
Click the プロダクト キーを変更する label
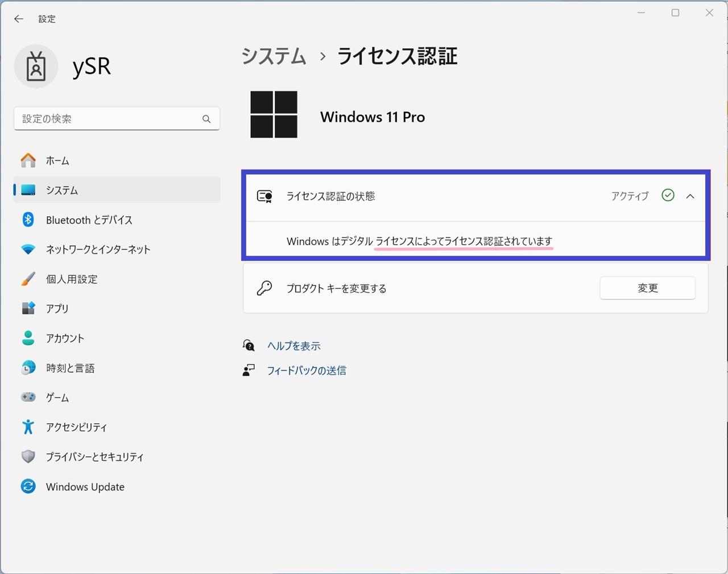click(336, 288)
